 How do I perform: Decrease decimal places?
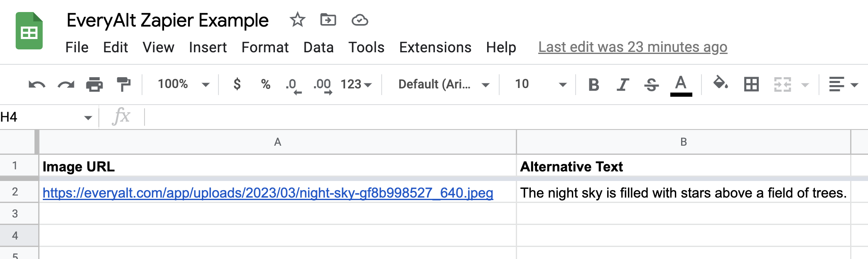point(294,86)
